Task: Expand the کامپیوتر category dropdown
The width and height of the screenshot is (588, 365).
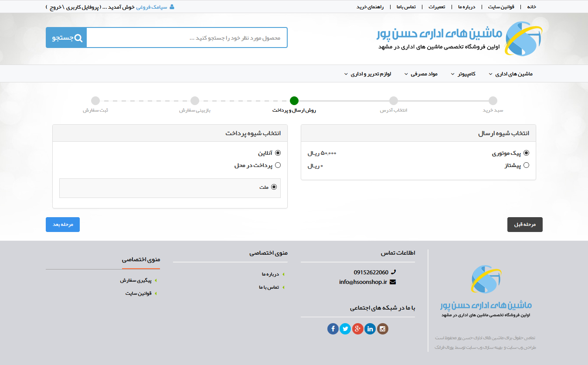Action: [x=463, y=74]
